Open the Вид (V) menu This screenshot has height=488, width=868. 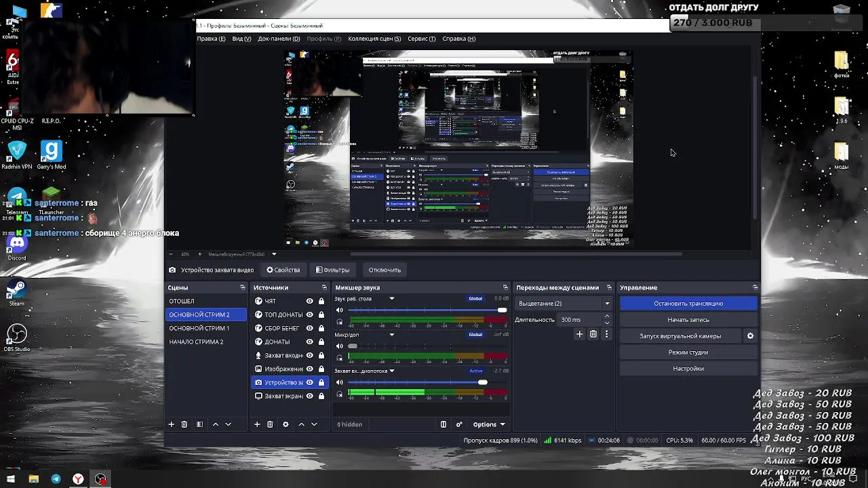pyautogui.click(x=241, y=39)
